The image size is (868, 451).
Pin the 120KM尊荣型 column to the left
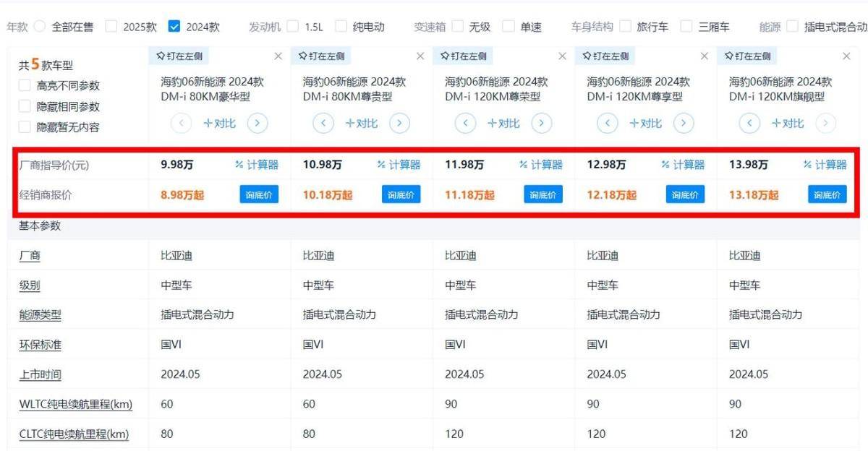pos(464,56)
